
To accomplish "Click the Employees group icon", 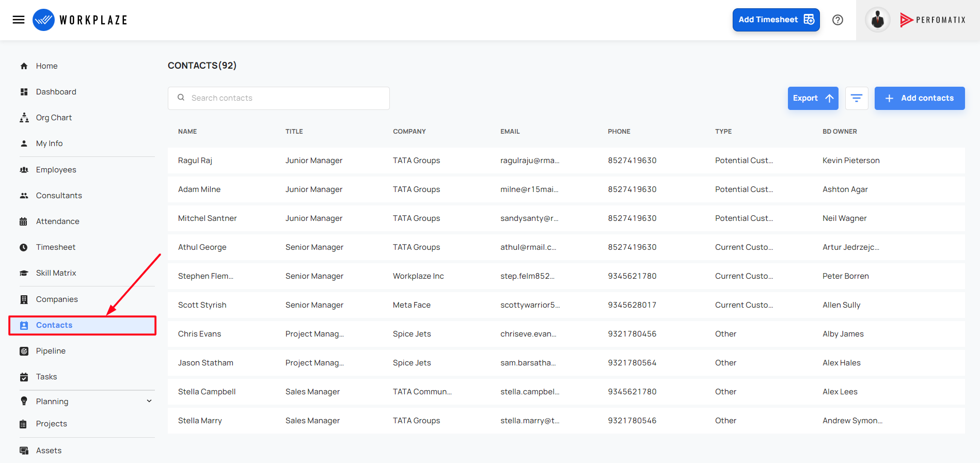I will (24, 170).
